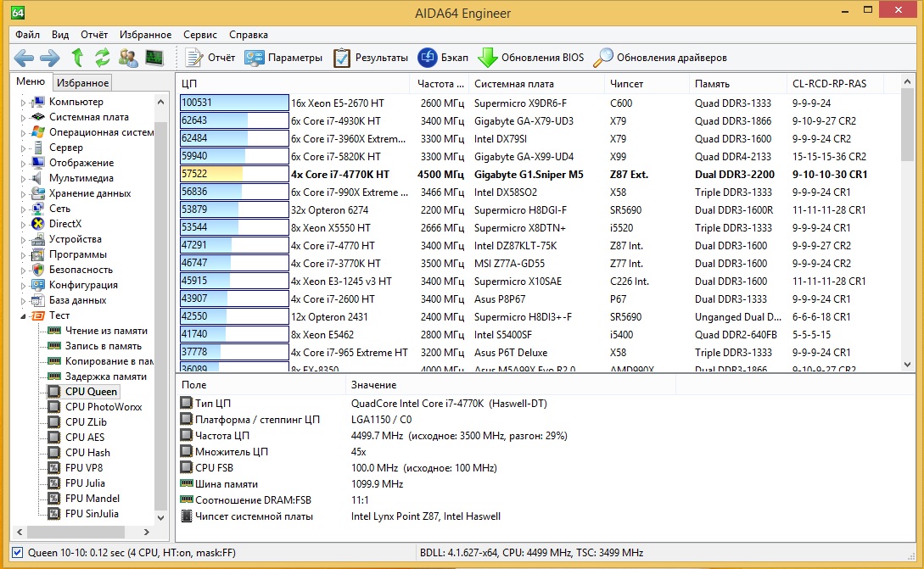Click the Forward navigation arrow

(49, 58)
